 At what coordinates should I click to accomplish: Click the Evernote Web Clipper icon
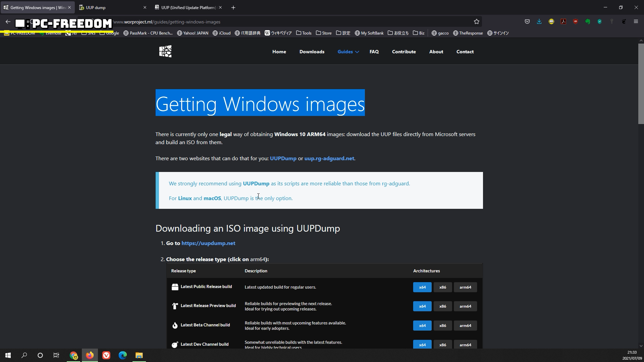[588, 22]
